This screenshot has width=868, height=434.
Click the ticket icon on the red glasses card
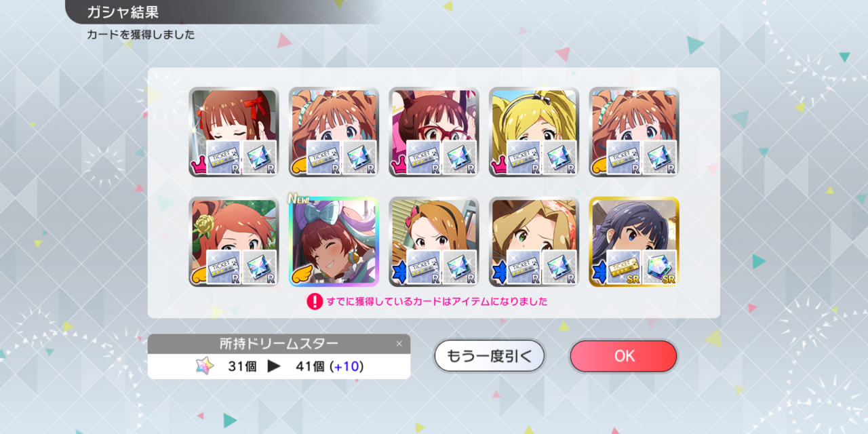tap(423, 157)
